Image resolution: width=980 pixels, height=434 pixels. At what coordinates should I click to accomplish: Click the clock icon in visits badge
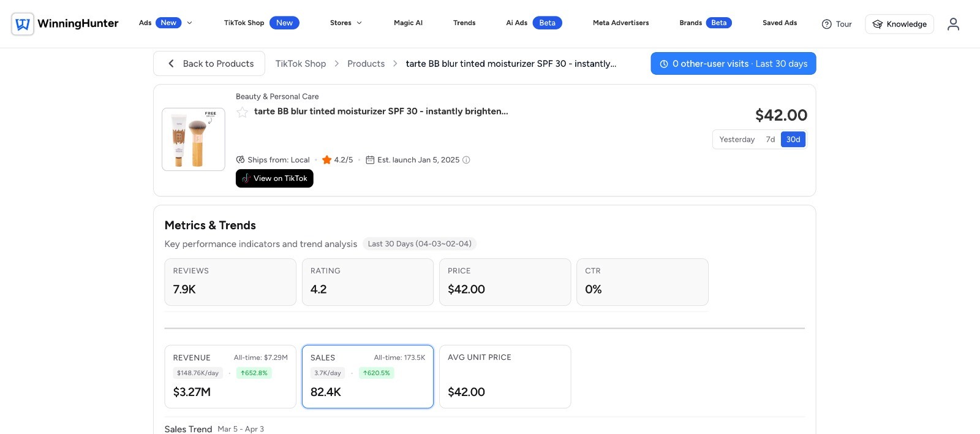point(663,64)
